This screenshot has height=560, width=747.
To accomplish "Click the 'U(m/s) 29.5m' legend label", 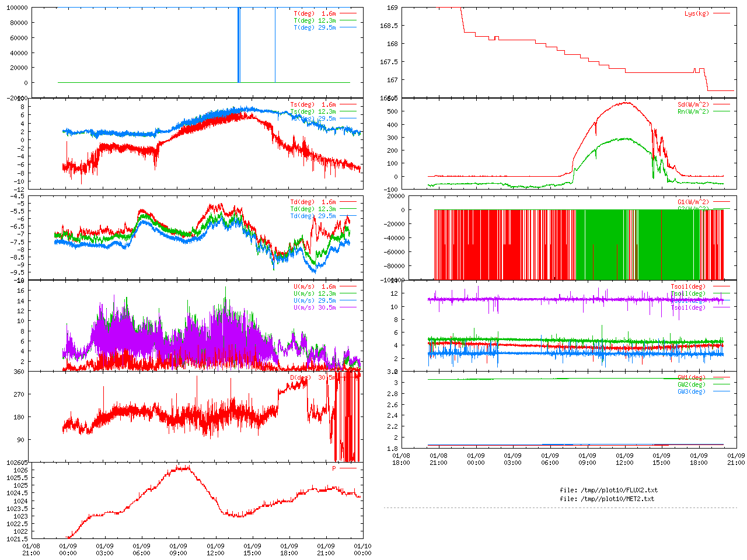I will (x=315, y=300).
